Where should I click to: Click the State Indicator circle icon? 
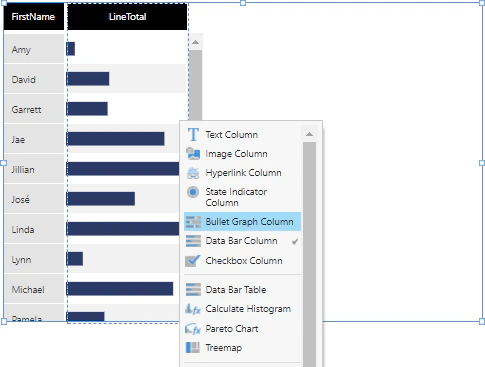tap(193, 192)
